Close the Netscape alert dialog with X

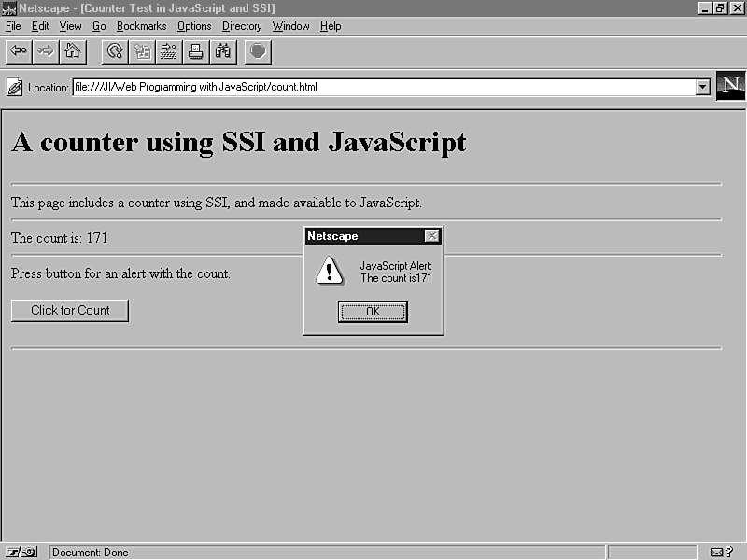[x=431, y=236]
